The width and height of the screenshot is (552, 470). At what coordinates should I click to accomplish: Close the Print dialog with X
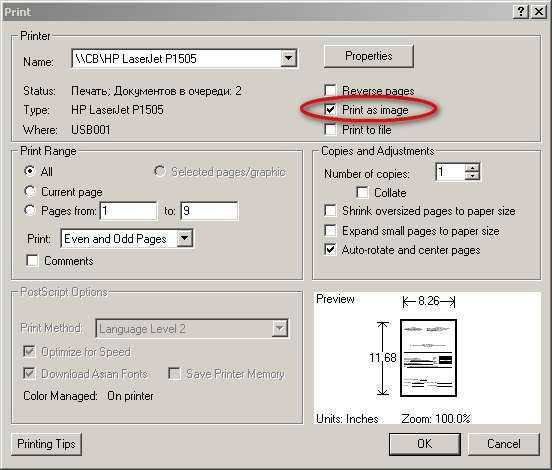tap(539, 12)
